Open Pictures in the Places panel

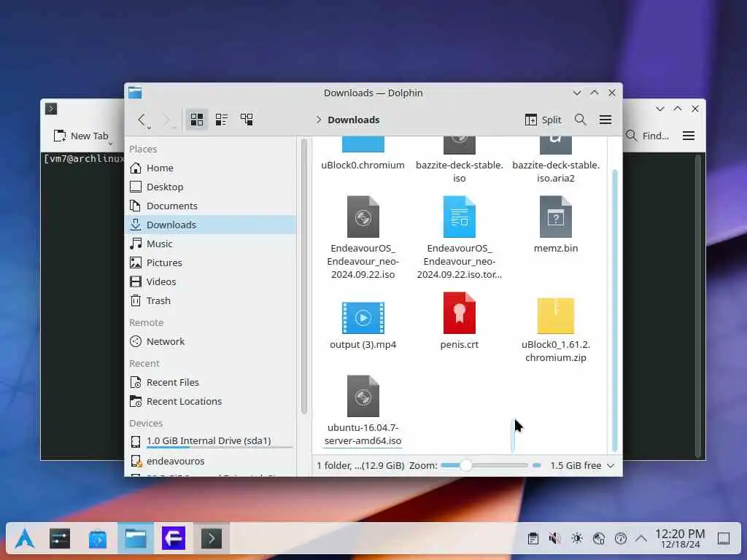coord(210,262)
